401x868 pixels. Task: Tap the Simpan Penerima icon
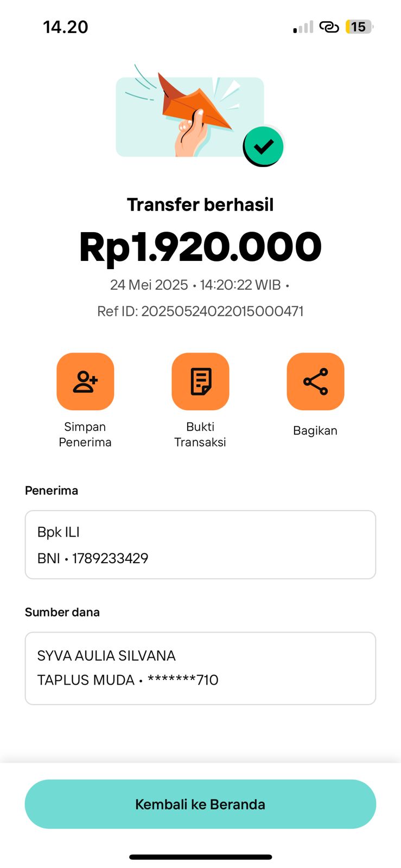coord(85,381)
